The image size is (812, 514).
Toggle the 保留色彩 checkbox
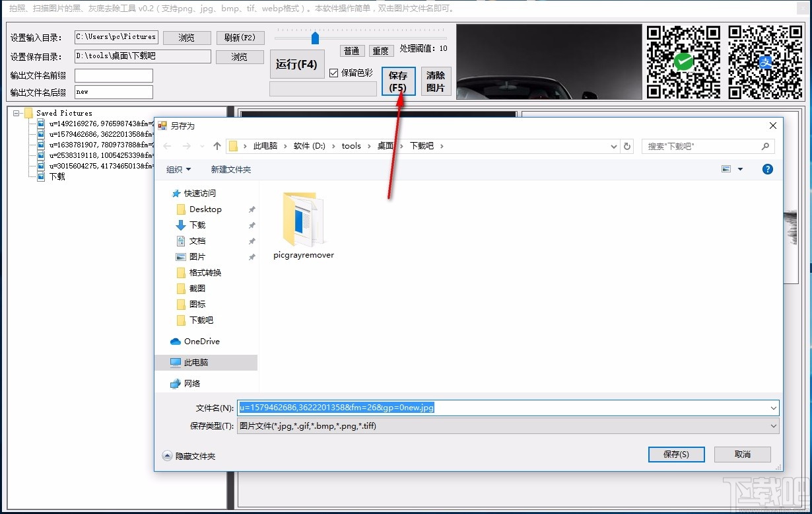pos(333,73)
